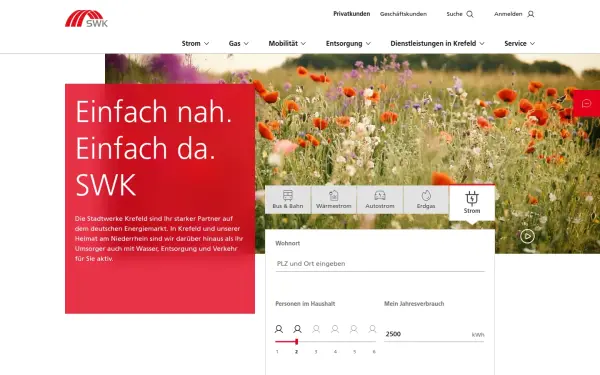This screenshot has height=375, width=600.
Task: Expand the Service navigation menu
Action: click(520, 44)
